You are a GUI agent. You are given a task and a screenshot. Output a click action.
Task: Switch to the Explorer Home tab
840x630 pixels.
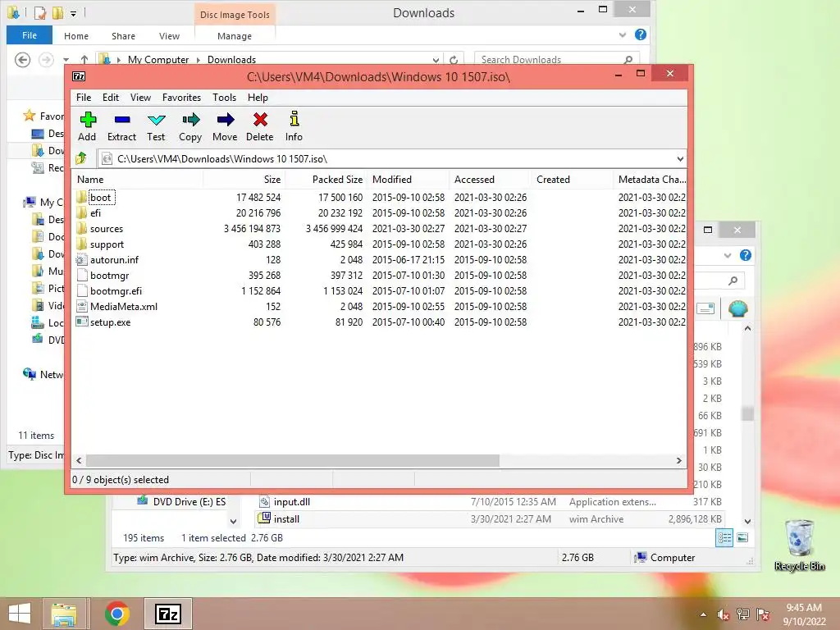point(76,36)
